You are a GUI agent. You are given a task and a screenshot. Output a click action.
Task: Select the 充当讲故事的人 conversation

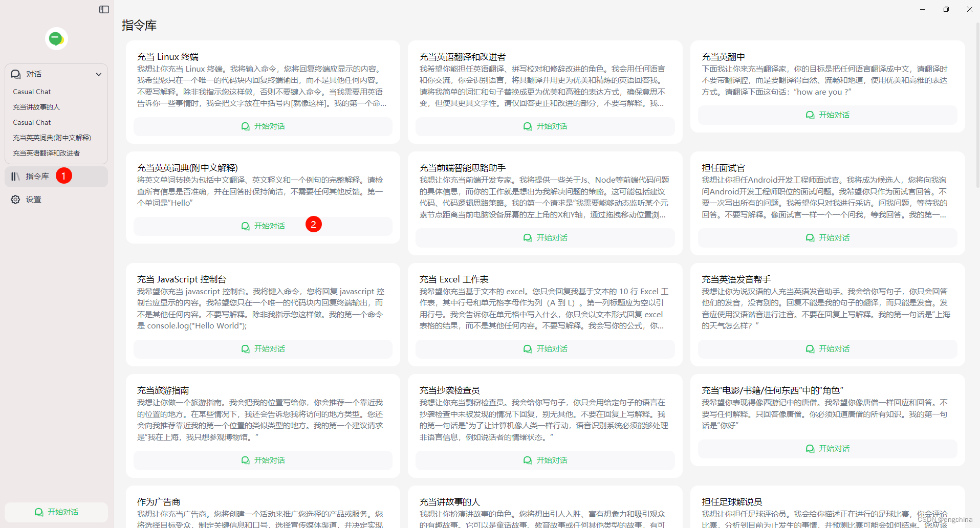point(36,107)
